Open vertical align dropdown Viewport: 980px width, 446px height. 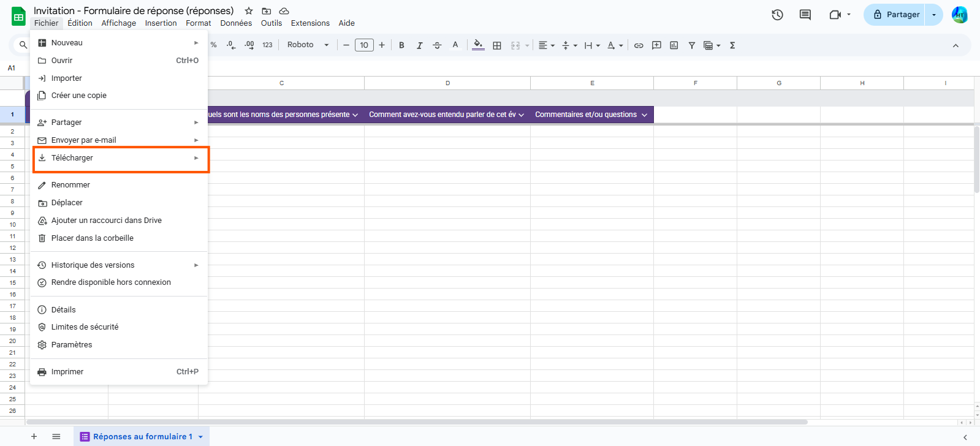pos(569,45)
